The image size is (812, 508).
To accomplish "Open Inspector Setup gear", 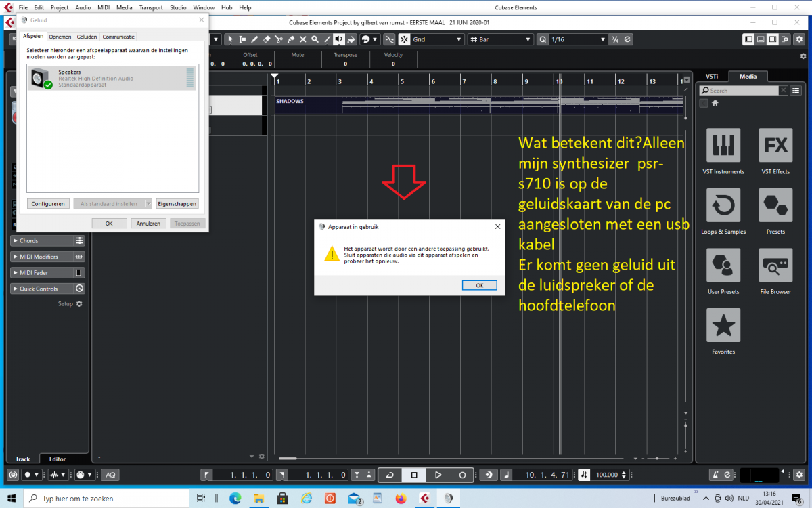I will coord(78,304).
